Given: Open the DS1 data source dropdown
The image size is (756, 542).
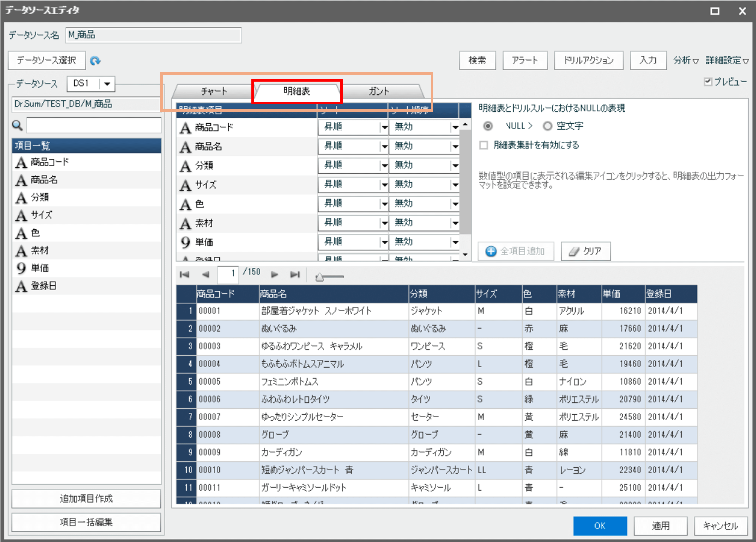Looking at the screenshot, I should pyautogui.click(x=107, y=84).
